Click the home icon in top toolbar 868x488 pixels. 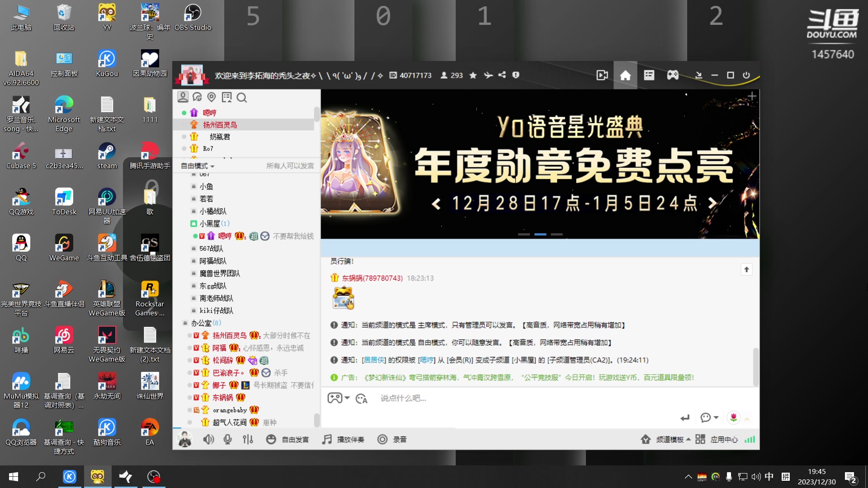625,75
